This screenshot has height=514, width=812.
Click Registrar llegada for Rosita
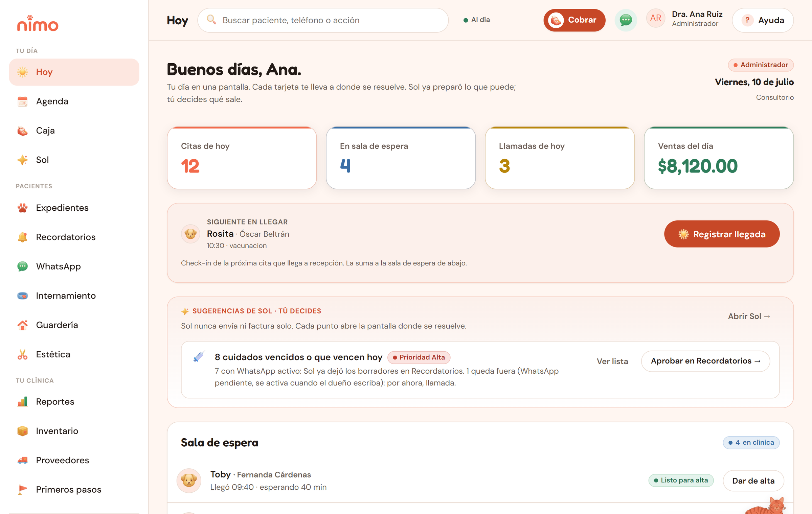(x=722, y=234)
